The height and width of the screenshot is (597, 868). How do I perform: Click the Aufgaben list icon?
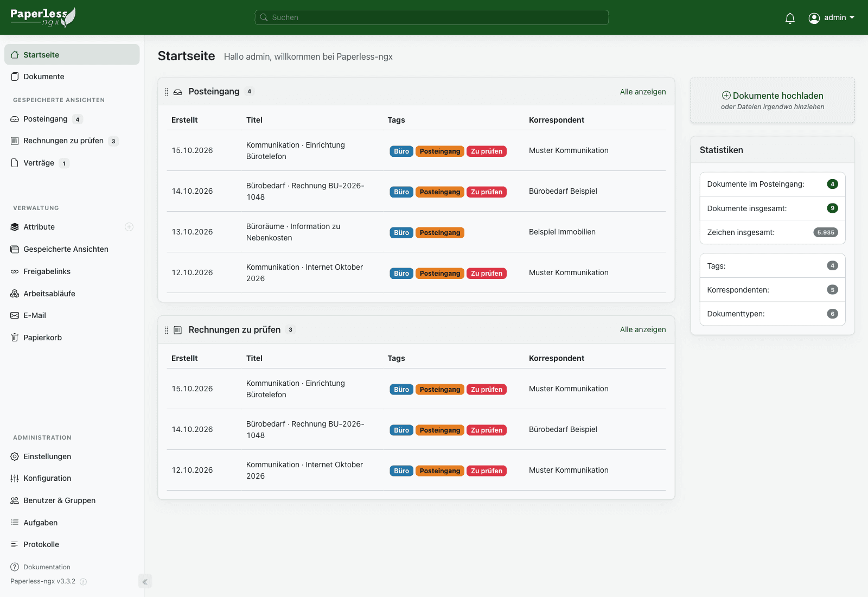tap(15, 523)
